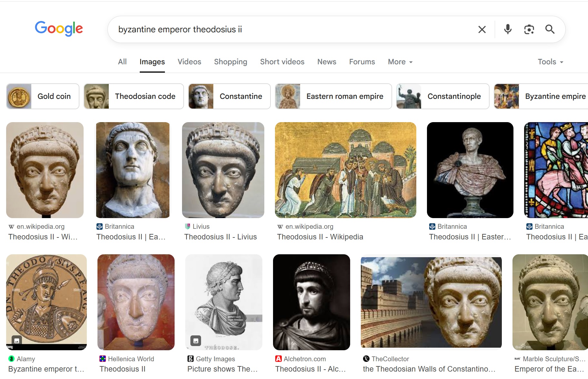Filter by the Constantinople chip

pos(443,96)
